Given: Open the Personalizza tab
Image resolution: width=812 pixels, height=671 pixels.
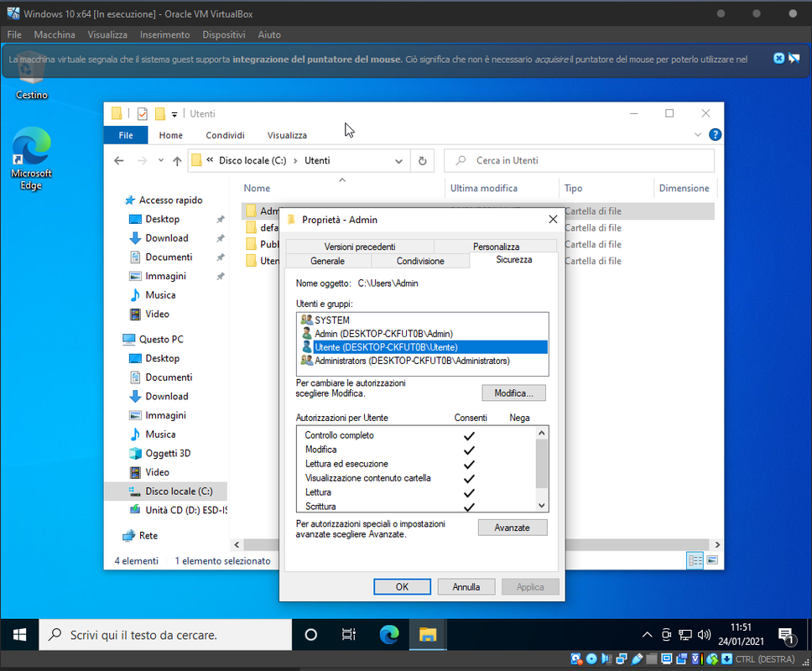Looking at the screenshot, I should (x=496, y=247).
